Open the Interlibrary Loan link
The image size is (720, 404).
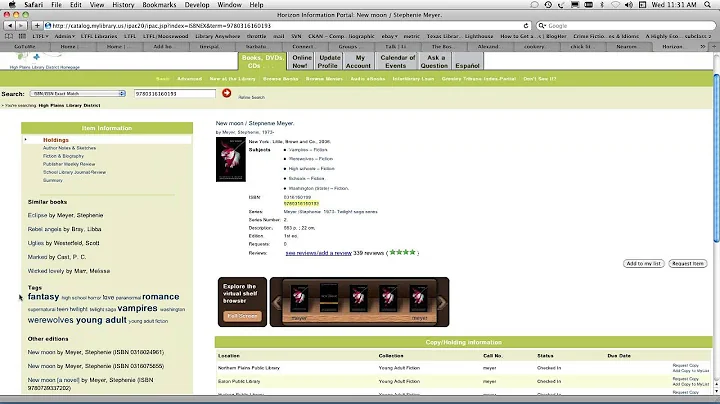pos(413,79)
